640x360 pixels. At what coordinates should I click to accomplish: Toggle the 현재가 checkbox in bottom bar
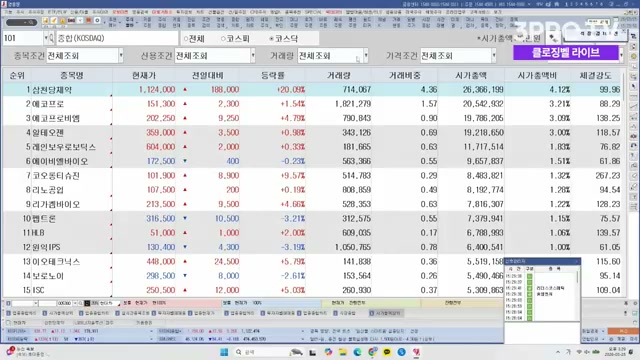9,322
